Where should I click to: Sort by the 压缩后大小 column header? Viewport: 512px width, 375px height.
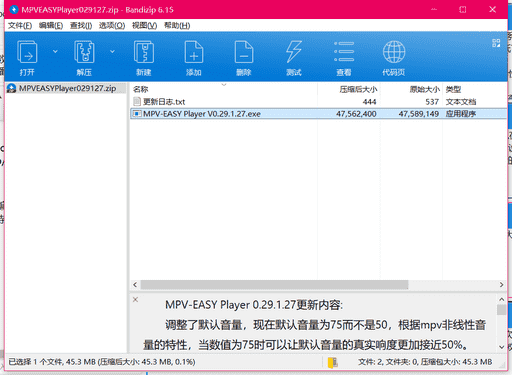click(x=358, y=89)
